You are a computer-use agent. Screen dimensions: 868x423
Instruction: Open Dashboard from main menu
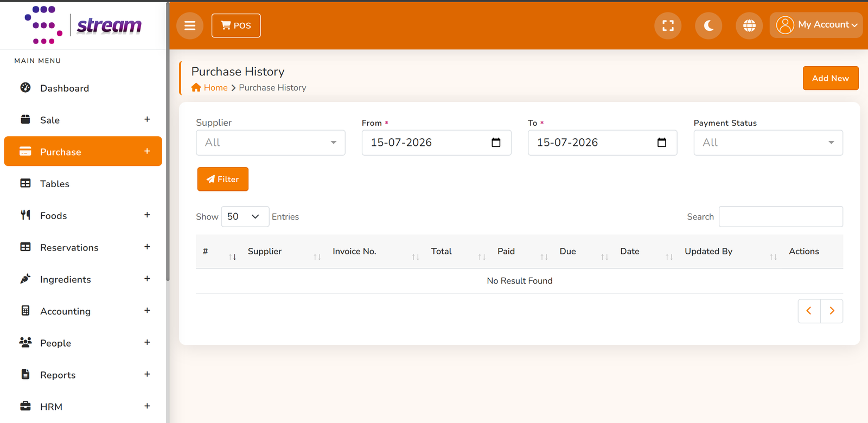point(83,88)
